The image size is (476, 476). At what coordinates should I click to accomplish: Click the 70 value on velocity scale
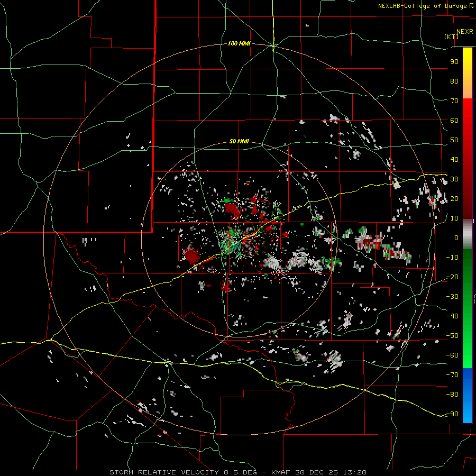coord(454,101)
